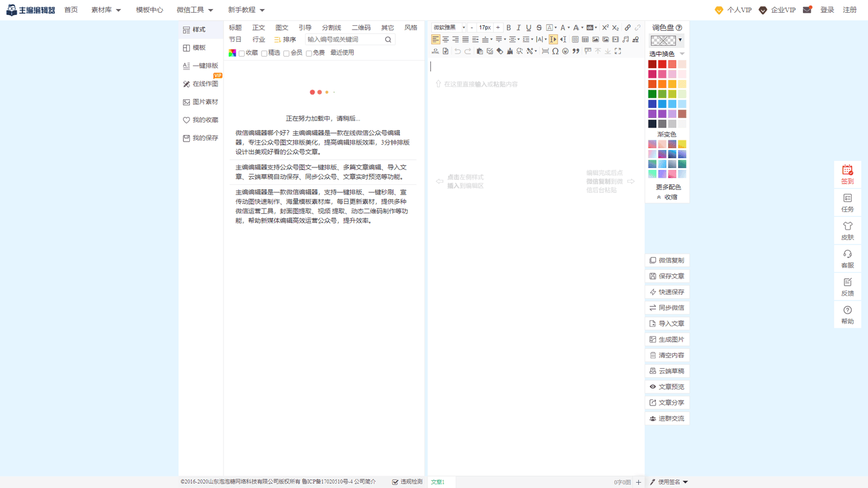Insert a table
Image resolution: width=868 pixels, height=488 pixels.
[x=585, y=39]
